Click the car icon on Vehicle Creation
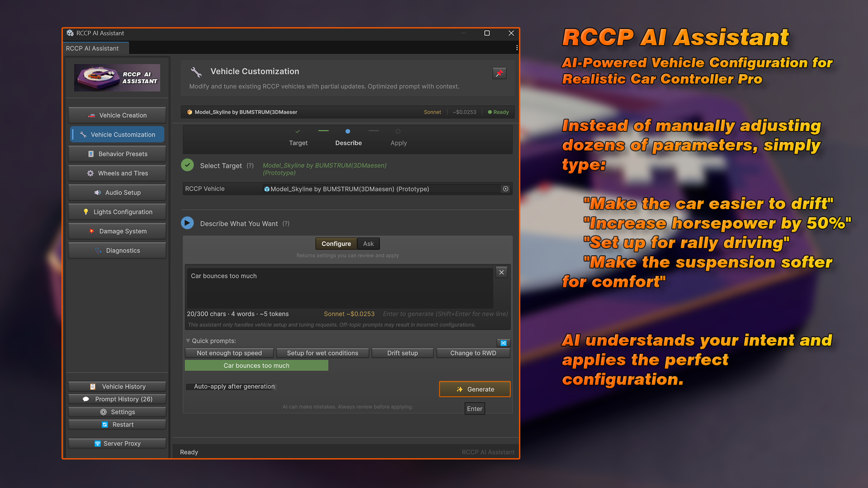 coord(92,116)
